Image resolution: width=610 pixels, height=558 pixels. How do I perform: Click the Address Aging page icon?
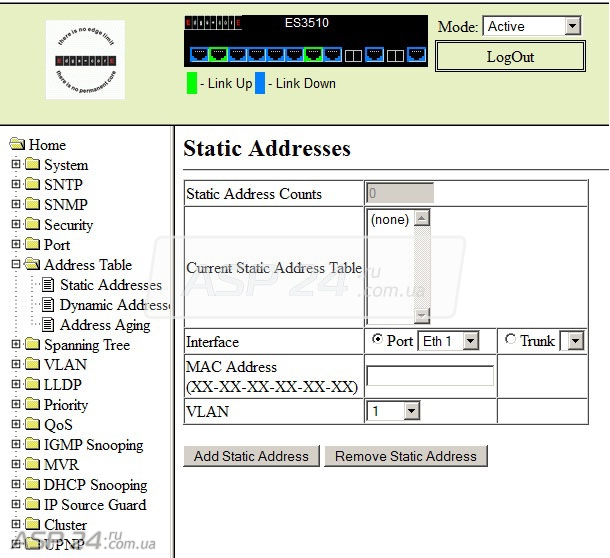coord(48,325)
